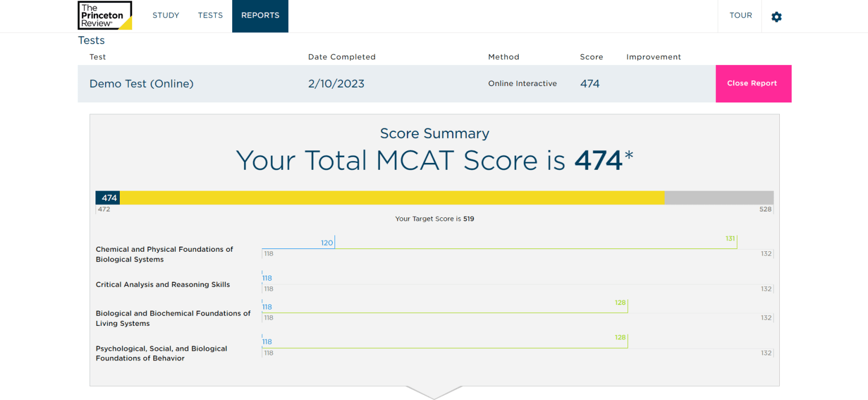Sort by the Score column header
Screen dimensions: 868x400
tap(592, 57)
